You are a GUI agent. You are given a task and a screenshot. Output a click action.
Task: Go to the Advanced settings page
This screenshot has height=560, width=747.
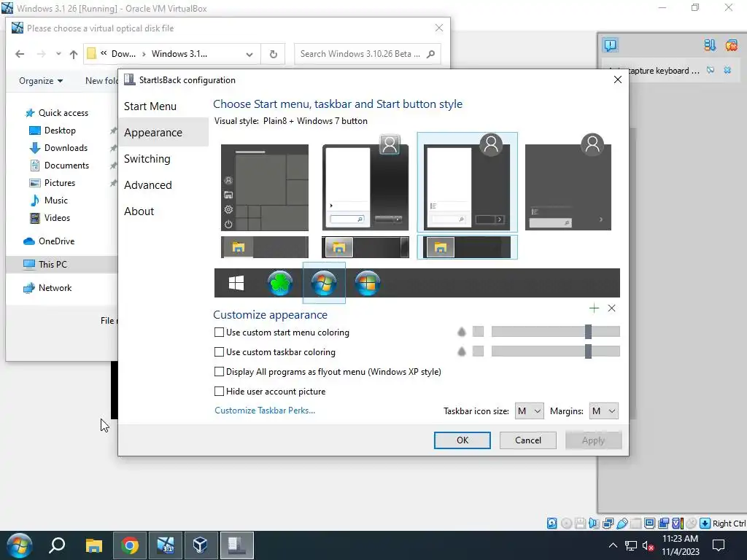147,184
